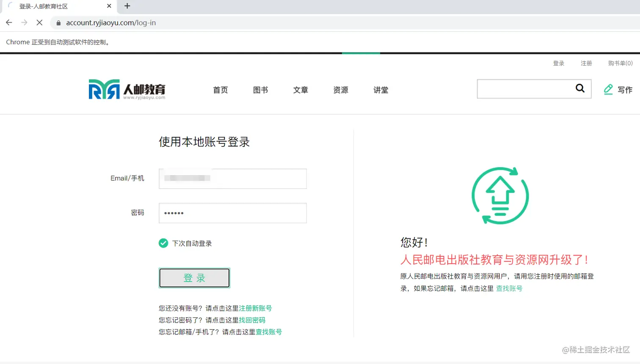Image resolution: width=640 pixels, height=364 pixels.
Task: Click the 人民邮电出版社教育与资源网升级了！ red headline
Action: point(494,259)
